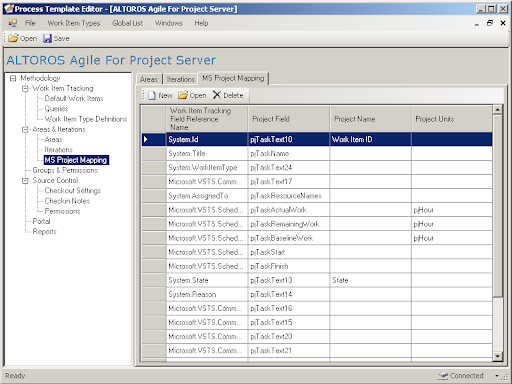
Task: Open the Work Item Types menu
Action: (74, 23)
